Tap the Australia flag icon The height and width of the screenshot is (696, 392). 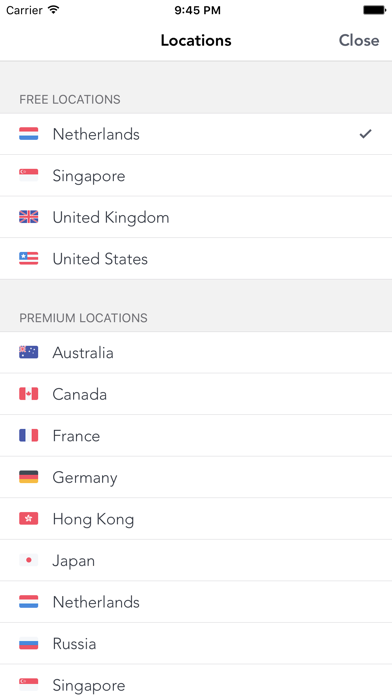point(28,352)
